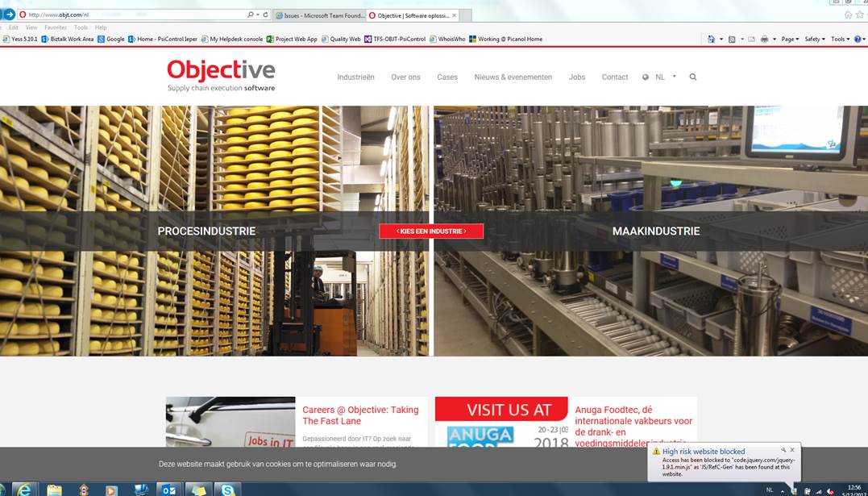Open the Tools menu in menu bar
Screen dimensions: 868x496
coord(81,27)
